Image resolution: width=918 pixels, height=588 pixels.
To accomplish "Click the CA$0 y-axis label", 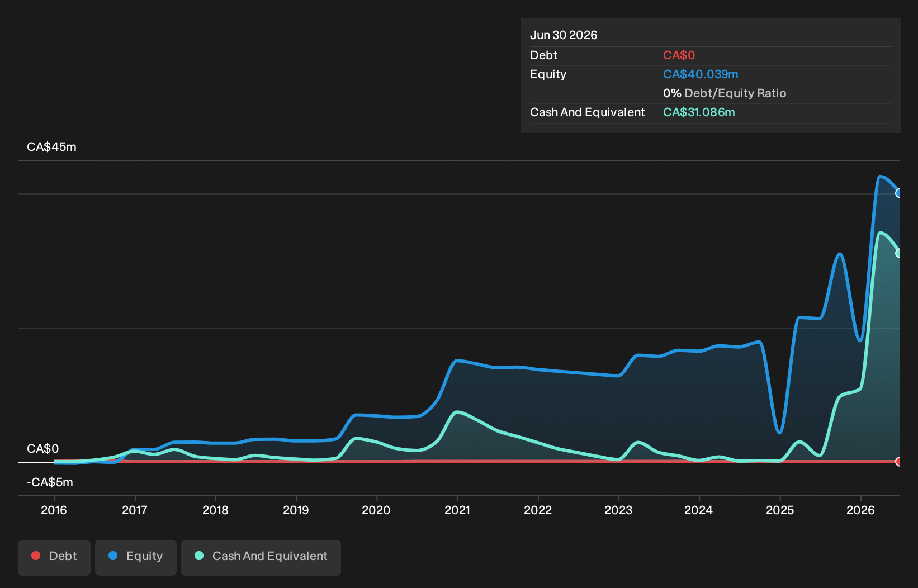I will [42, 449].
